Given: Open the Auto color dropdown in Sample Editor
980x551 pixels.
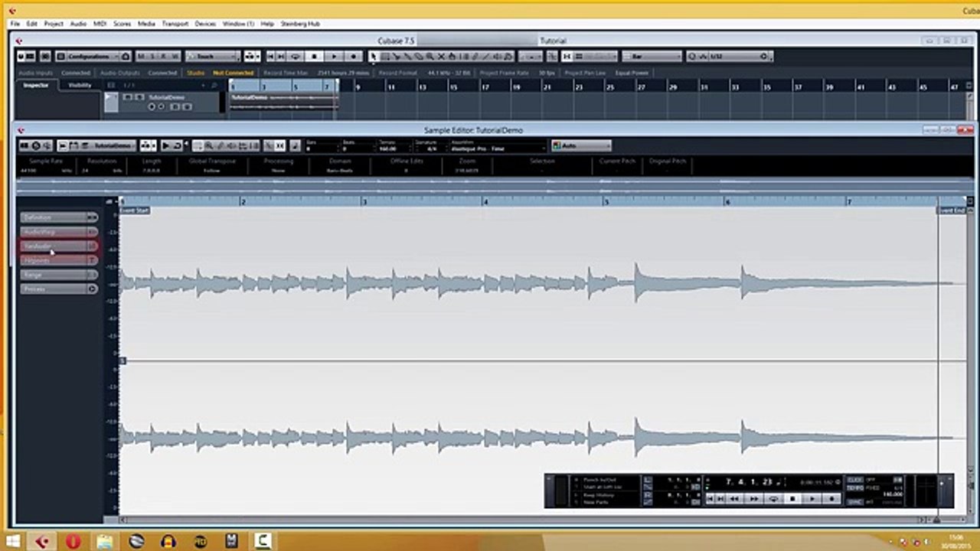Looking at the screenshot, I should pyautogui.click(x=582, y=145).
